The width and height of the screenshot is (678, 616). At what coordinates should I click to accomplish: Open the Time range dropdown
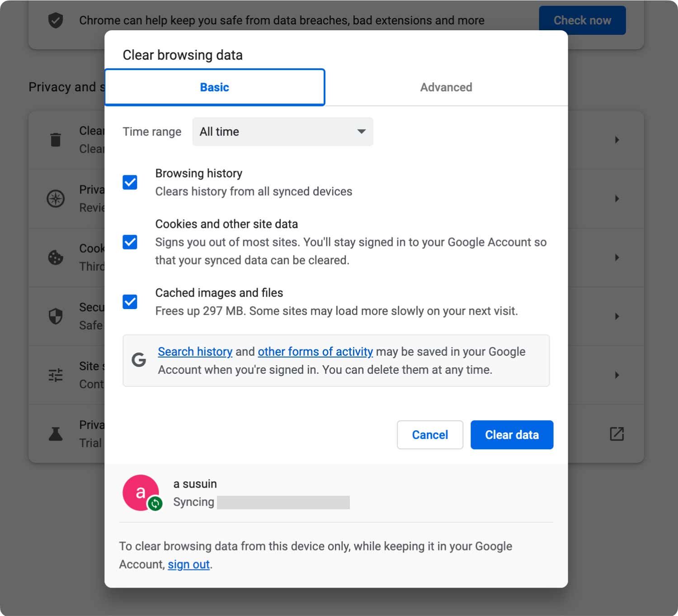coord(282,132)
